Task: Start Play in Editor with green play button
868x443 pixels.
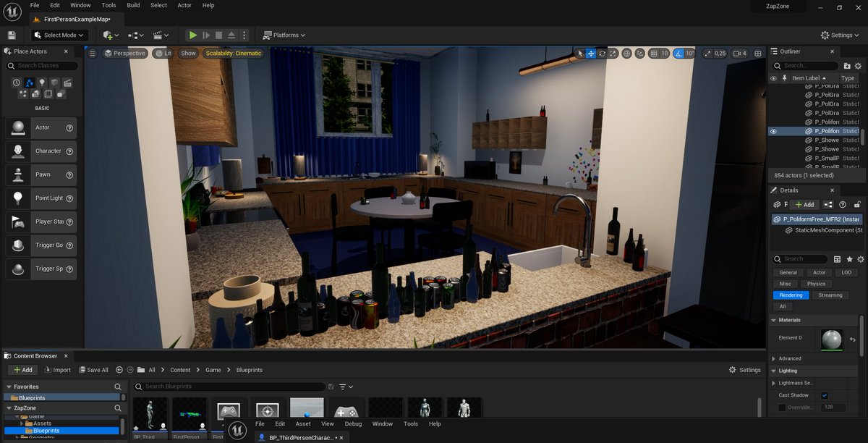Action: tap(192, 35)
